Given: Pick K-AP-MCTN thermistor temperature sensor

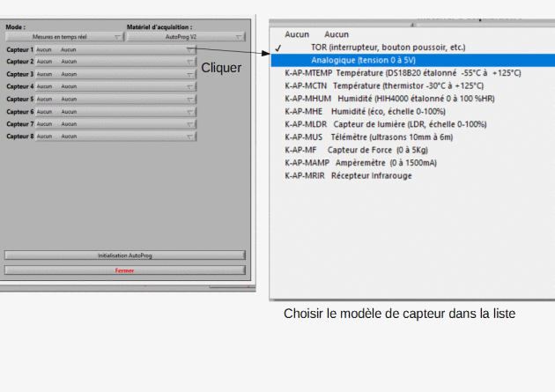Looking at the screenshot, I should [384, 86].
